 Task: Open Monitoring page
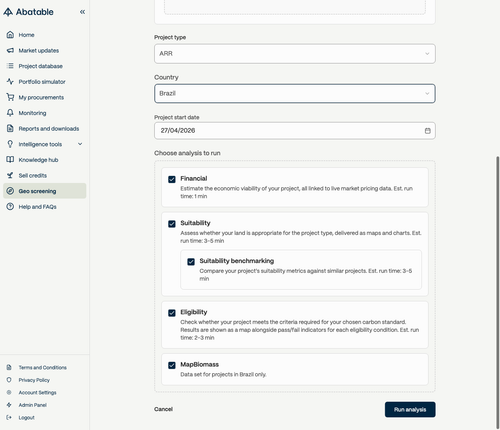click(x=45, y=113)
